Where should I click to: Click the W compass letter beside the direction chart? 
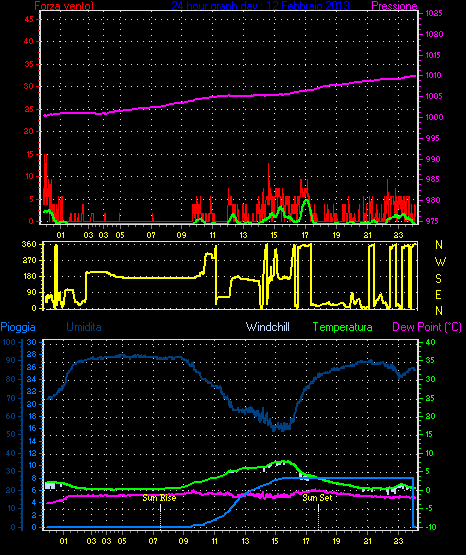(x=440, y=262)
